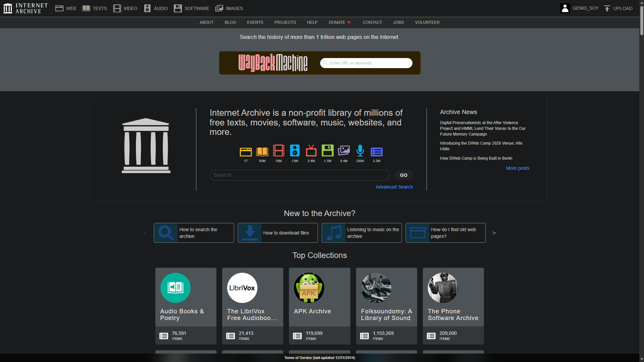The height and width of the screenshot is (362, 644).
Task: Open Help in the secondary menu
Action: coord(312,22)
